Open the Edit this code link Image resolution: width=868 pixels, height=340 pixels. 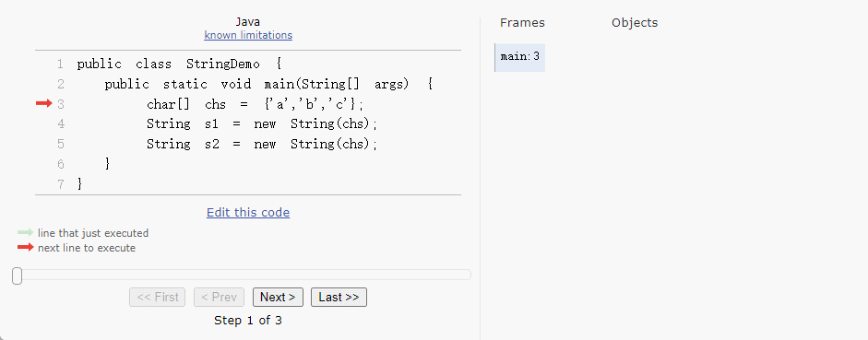click(248, 212)
